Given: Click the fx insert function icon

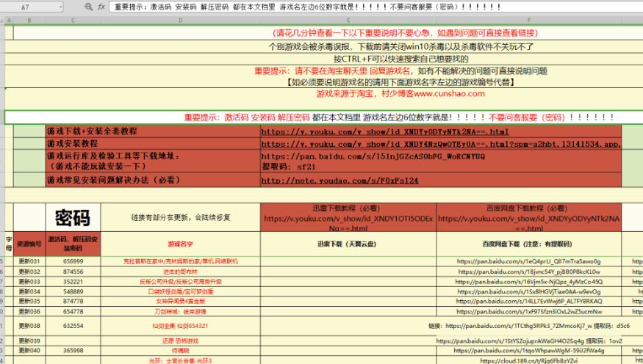Looking at the screenshot, I should [101, 7].
